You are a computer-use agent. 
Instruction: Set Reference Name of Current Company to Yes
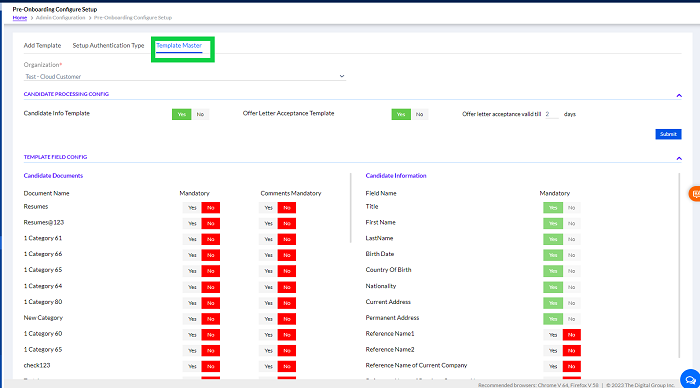tap(553, 366)
